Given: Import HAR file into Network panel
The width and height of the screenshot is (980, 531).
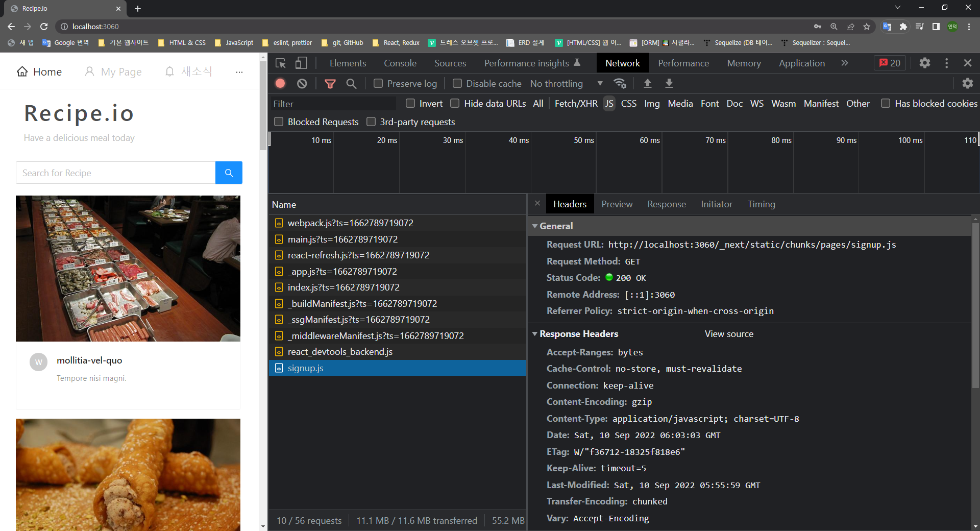Looking at the screenshot, I should [648, 83].
